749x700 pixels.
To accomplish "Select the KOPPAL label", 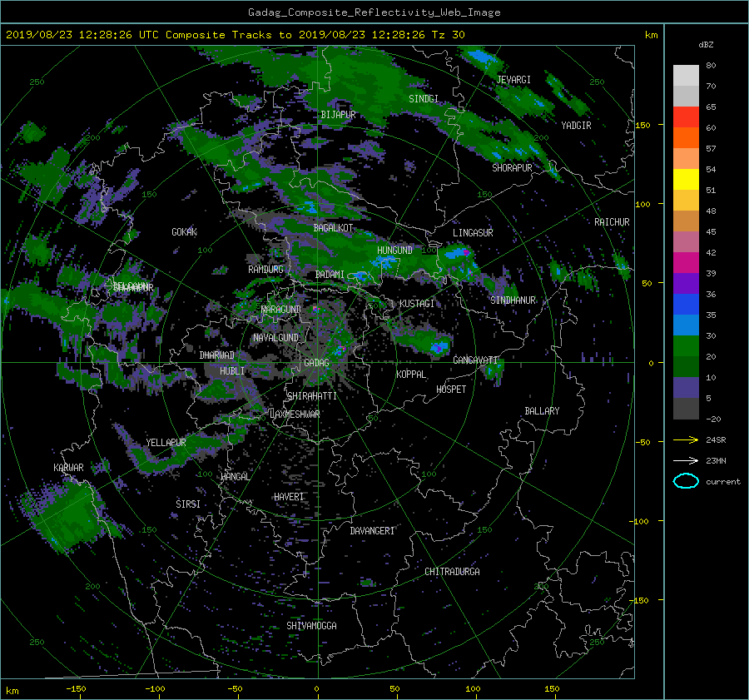I will 411,375.
